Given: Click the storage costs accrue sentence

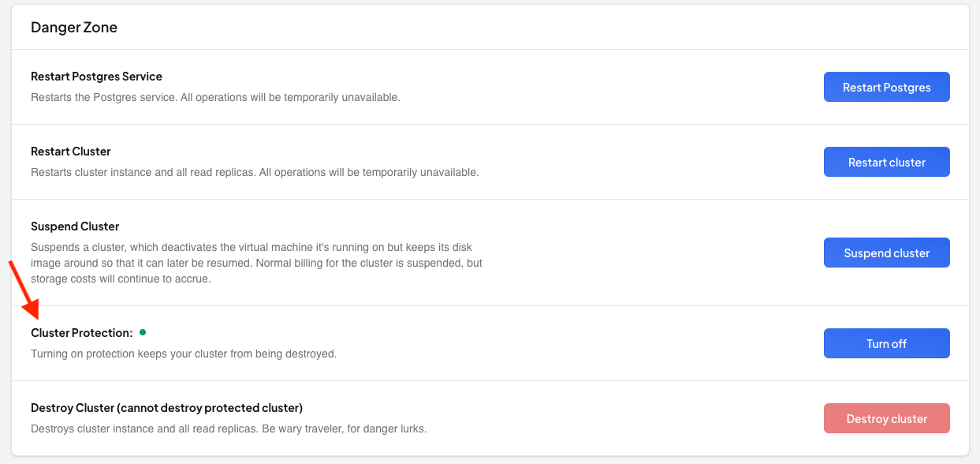Looking at the screenshot, I should (121, 279).
